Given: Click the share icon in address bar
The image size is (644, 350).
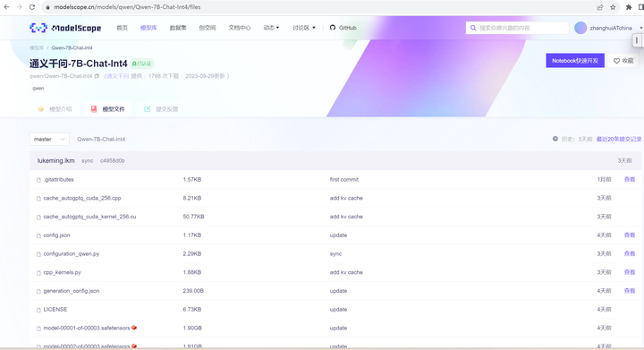Looking at the screenshot, I should (x=600, y=7).
